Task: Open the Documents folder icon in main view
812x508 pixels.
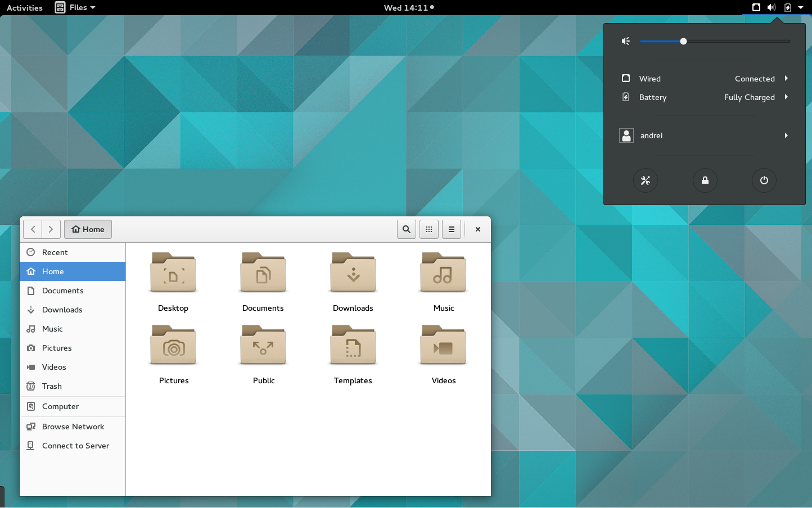Action: tap(263, 273)
